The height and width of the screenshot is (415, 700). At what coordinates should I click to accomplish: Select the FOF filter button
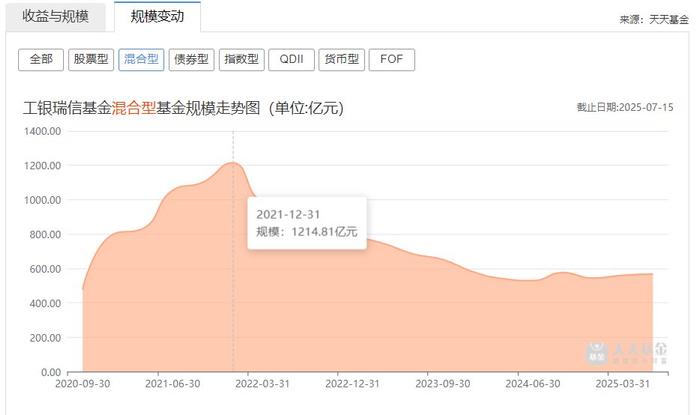tap(392, 59)
